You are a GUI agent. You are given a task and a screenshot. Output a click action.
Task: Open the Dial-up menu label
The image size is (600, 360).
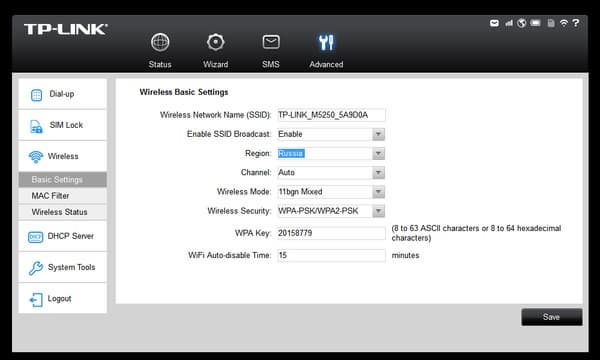click(x=62, y=94)
